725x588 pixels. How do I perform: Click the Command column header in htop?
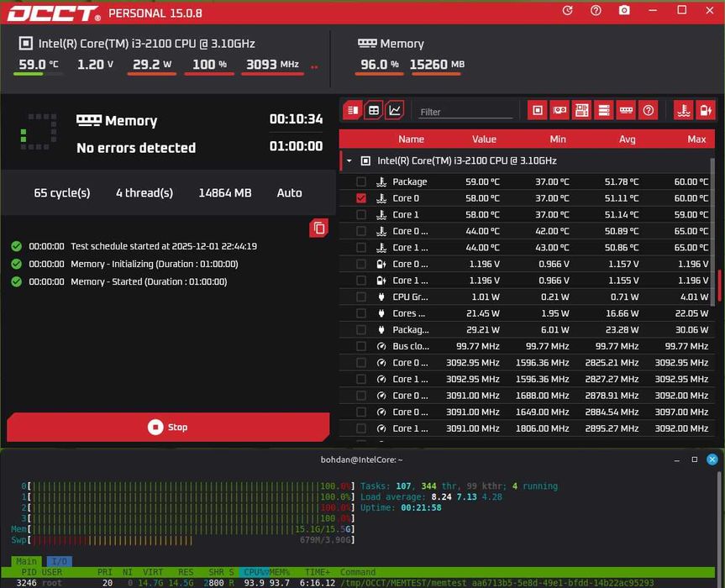tap(358, 572)
